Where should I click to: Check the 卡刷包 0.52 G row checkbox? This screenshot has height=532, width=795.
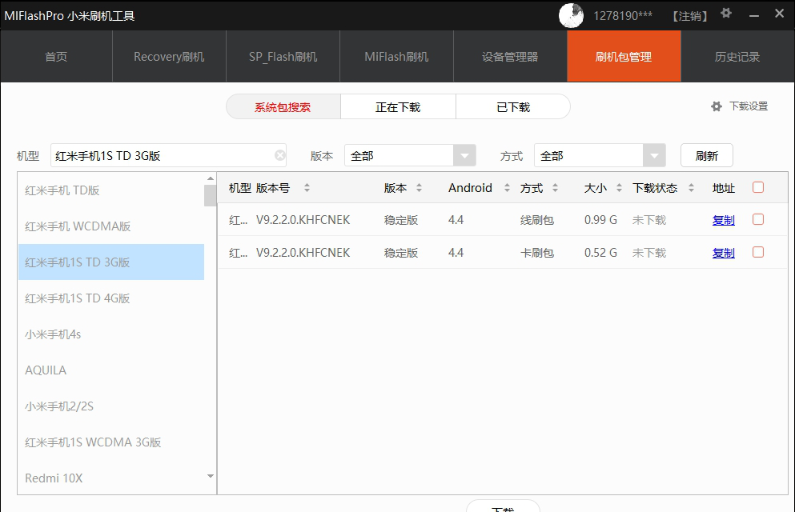758,252
